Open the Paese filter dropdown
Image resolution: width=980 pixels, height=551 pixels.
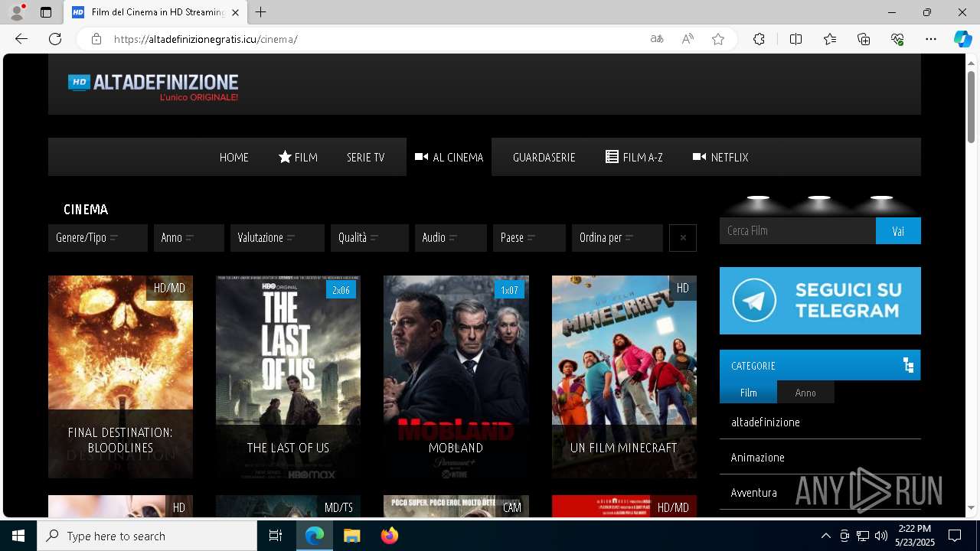529,238
